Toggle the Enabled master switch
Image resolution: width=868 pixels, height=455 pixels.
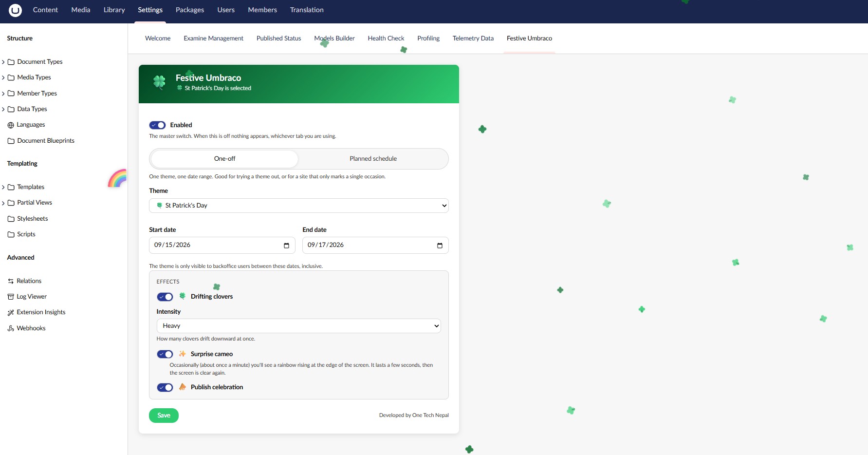157,125
